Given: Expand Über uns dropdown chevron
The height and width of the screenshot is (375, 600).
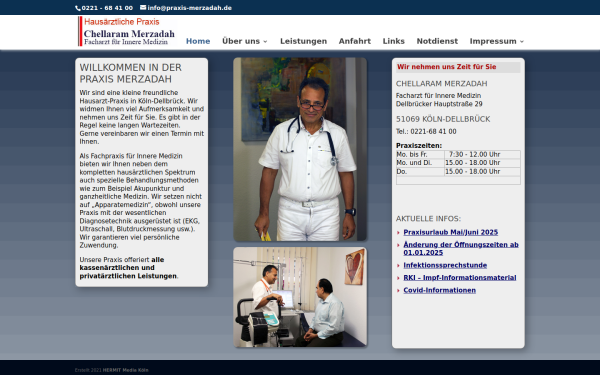Looking at the screenshot, I should click(266, 41).
